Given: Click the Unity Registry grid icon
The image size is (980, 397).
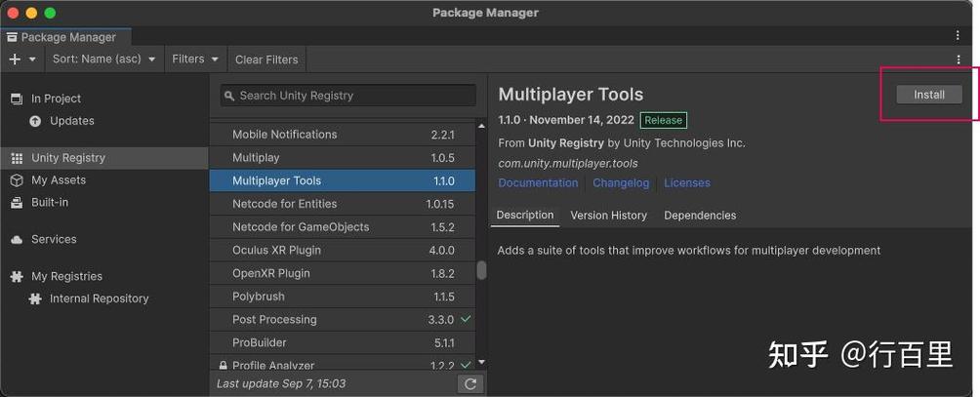Looking at the screenshot, I should [x=17, y=159].
